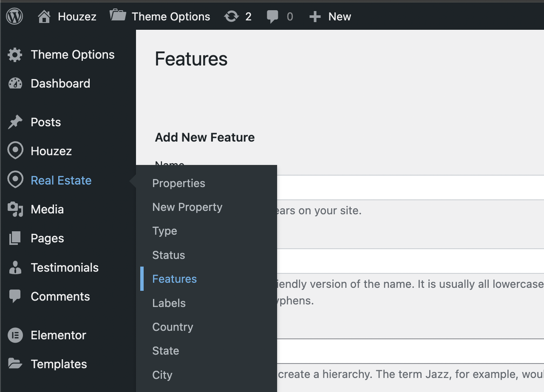Click the Testimonials person icon
Image resolution: width=544 pixels, height=392 pixels.
pyautogui.click(x=15, y=267)
